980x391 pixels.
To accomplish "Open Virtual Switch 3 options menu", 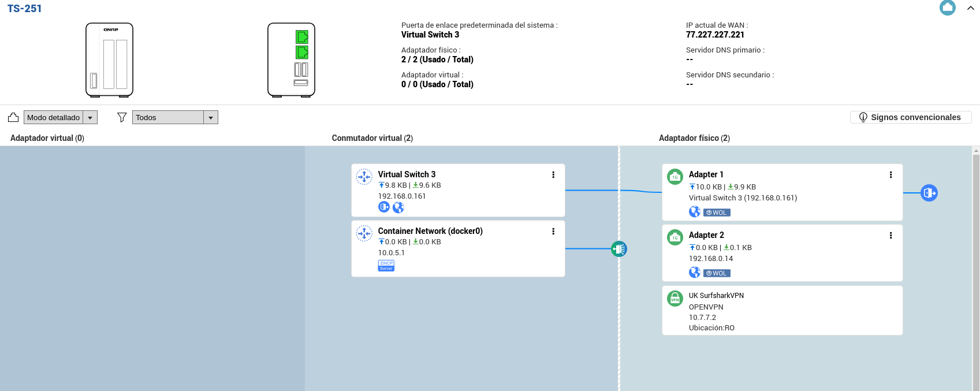I will pos(553,175).
